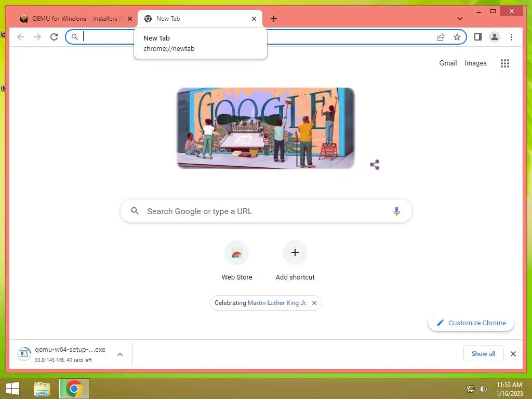Go back using the back arrow
This screenshot has height=399, width=532.
[x=21, y=37]
